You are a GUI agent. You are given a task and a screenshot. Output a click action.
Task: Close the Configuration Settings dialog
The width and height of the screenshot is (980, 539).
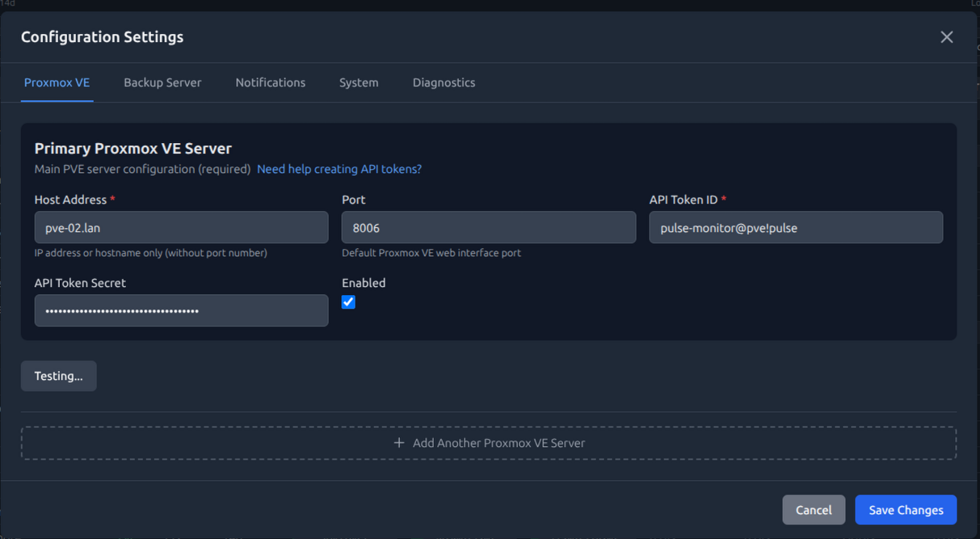(x=946, y=37)
